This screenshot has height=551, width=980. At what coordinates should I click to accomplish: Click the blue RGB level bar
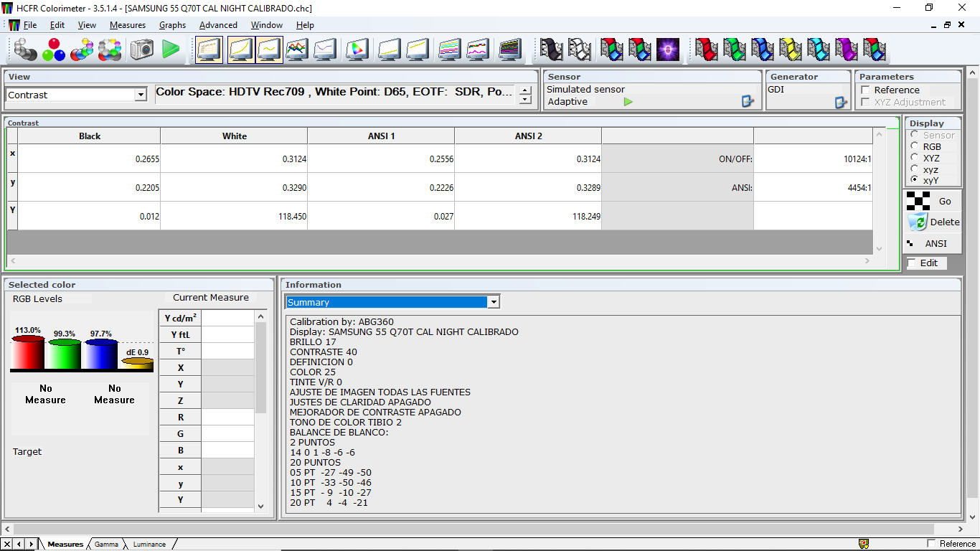(100, 354)
